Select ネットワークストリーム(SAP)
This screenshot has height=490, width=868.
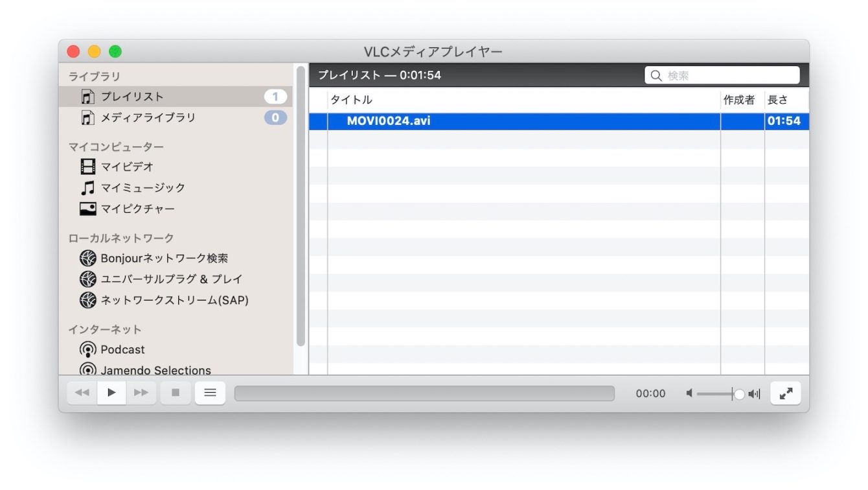pos(176,300)
